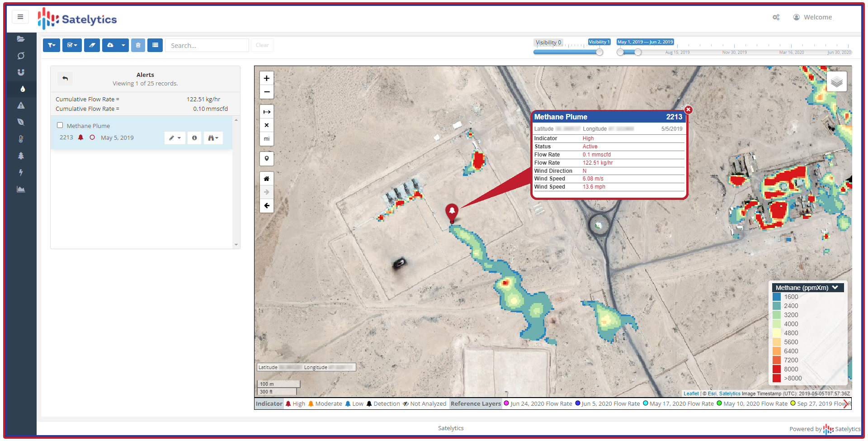Expand the cloud download dropdown arrow
Image resolution: width=868 pixels, height=441 pixels.
[x=123, y=45]
